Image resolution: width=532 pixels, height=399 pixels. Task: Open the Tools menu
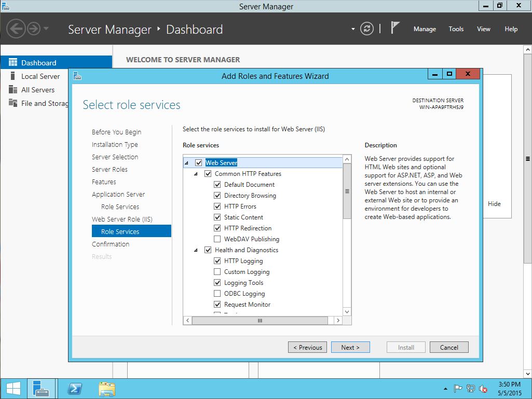click(456, 29)
